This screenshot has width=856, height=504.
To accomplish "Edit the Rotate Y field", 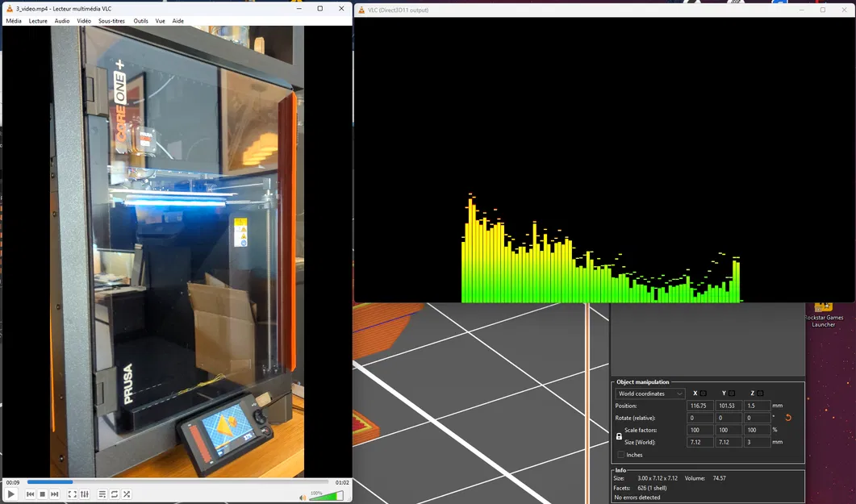I will [729, 418].
